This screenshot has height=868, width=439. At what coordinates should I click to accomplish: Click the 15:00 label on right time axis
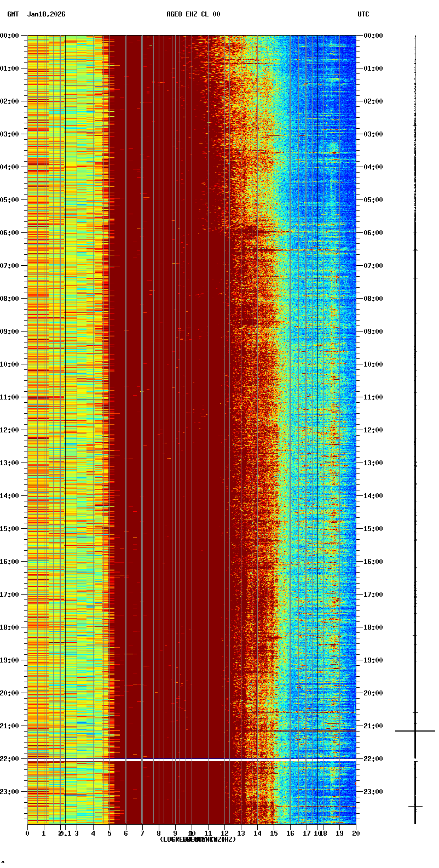tap(373, 529)
